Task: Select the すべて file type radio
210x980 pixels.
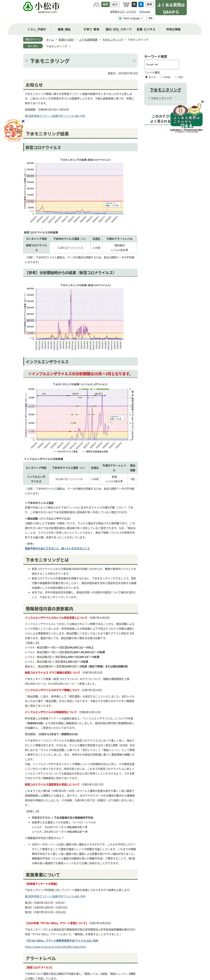Action: tap(146, 77)
